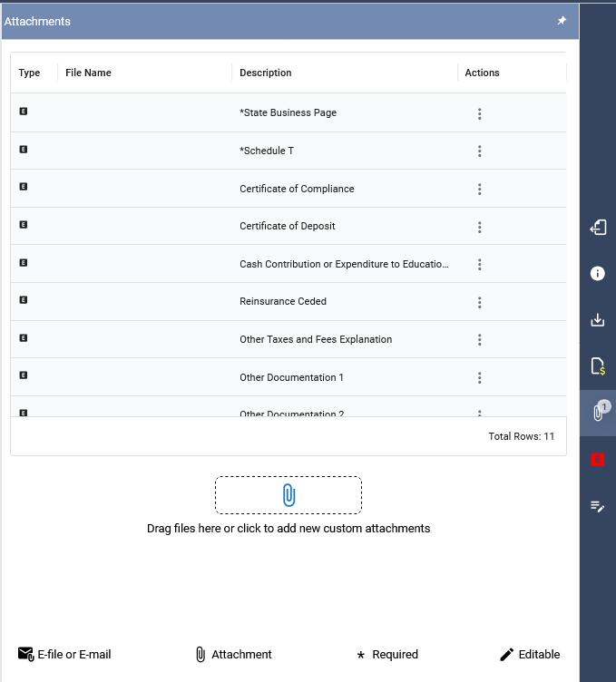
Task: Select the Other Documentation 1 description
Action: click(291, 377)
